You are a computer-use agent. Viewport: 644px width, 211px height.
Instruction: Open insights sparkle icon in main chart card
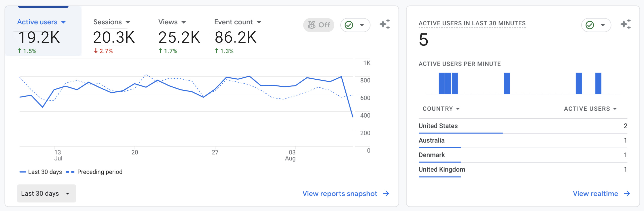[384, 24]
